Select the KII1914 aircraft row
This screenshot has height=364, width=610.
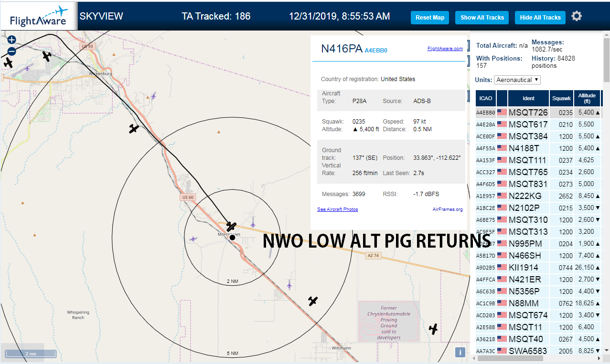[x=538, y=268]
